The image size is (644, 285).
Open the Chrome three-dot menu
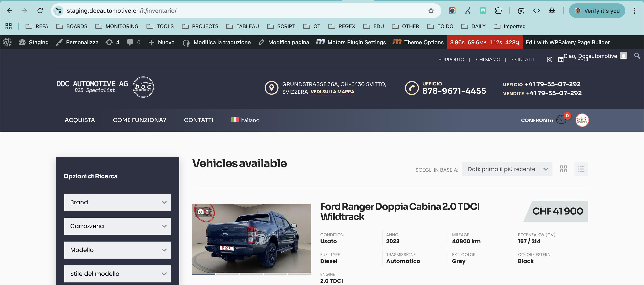point(634,11)
